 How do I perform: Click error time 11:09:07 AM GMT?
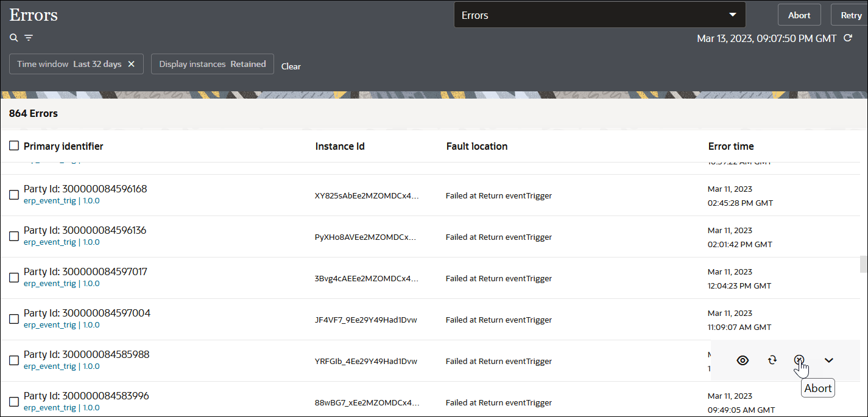coord(739,327)
